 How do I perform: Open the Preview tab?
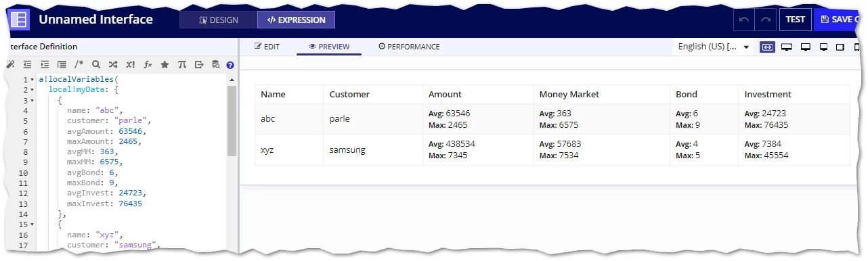[329, 47]
